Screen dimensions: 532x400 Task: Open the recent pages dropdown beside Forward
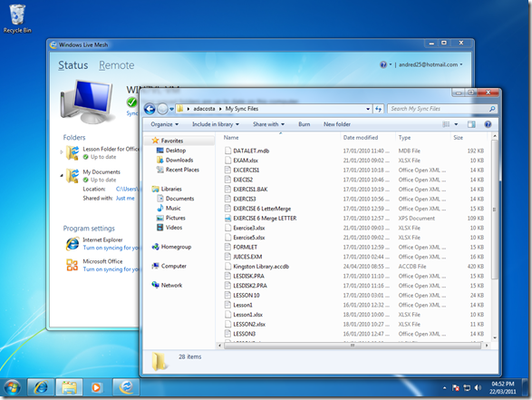tap(171, 109)
